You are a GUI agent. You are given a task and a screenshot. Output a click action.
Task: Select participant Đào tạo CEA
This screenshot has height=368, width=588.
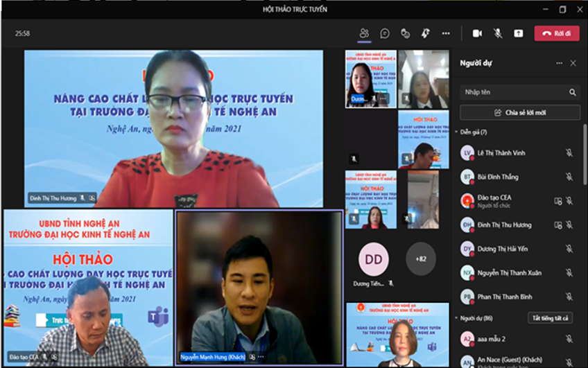pyautogui.click(x=519, y=201)
